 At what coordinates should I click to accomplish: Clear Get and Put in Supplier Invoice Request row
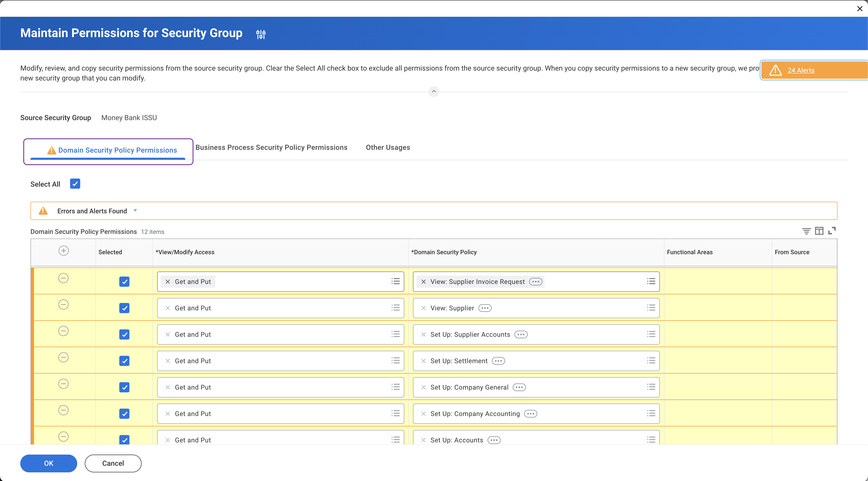click(x=168, y=282)
